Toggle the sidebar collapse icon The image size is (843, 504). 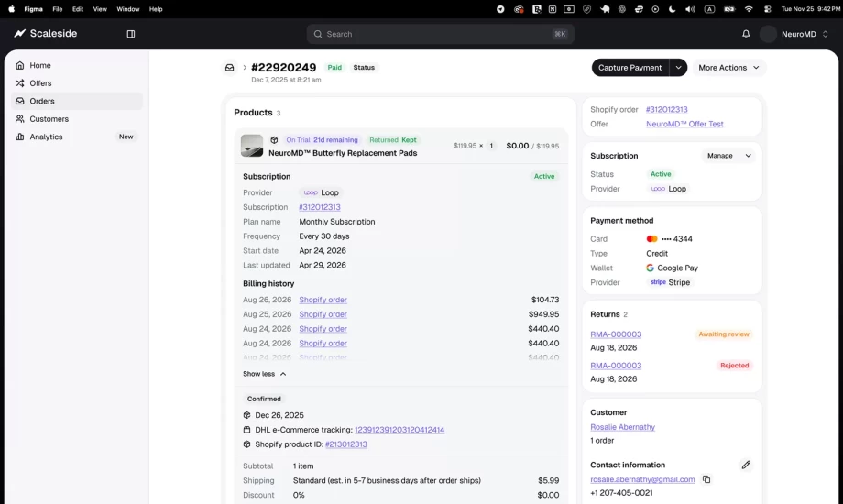coord(131,34)
